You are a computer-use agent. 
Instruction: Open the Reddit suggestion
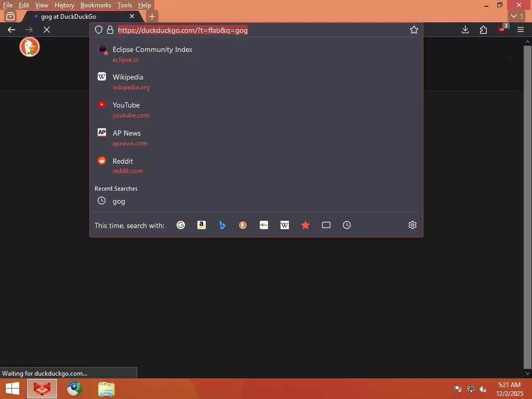pos(256,166)
